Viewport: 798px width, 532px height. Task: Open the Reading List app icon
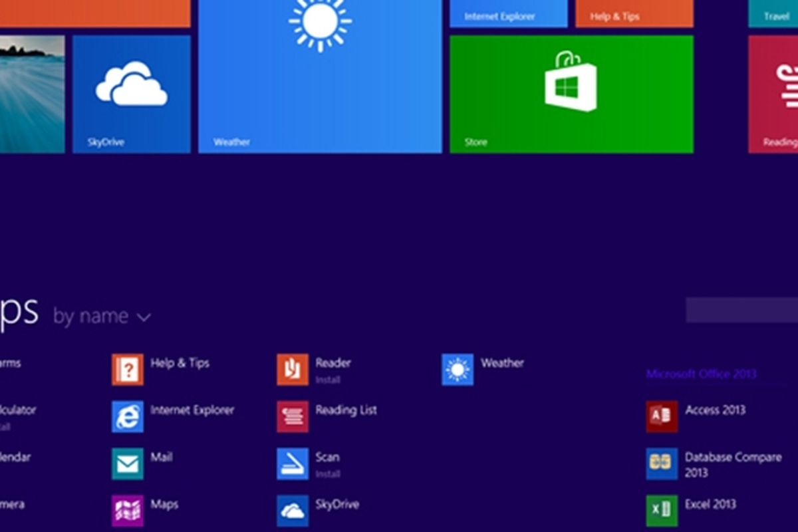coord(293,417)
